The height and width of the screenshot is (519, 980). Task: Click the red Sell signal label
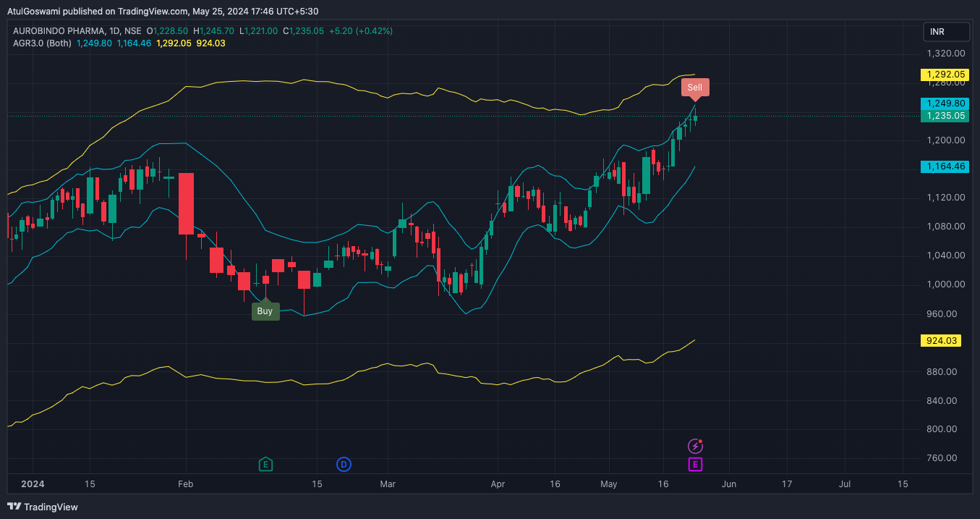[694, 88]
